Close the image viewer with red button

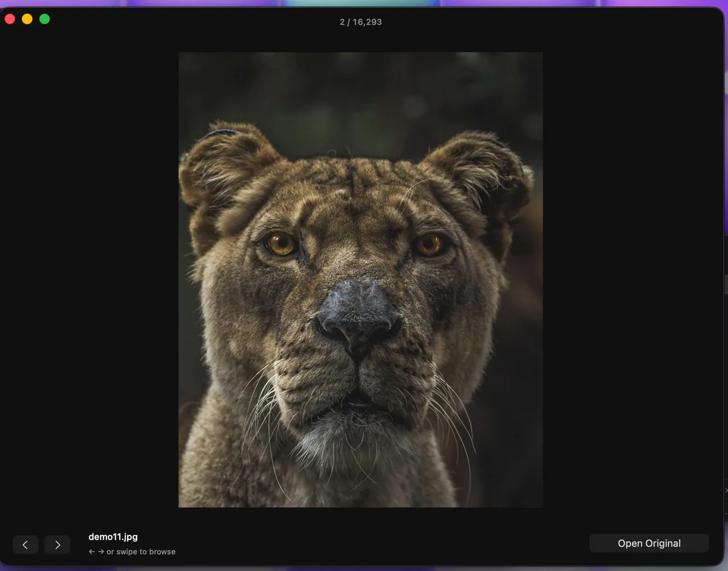coord(10,19)
